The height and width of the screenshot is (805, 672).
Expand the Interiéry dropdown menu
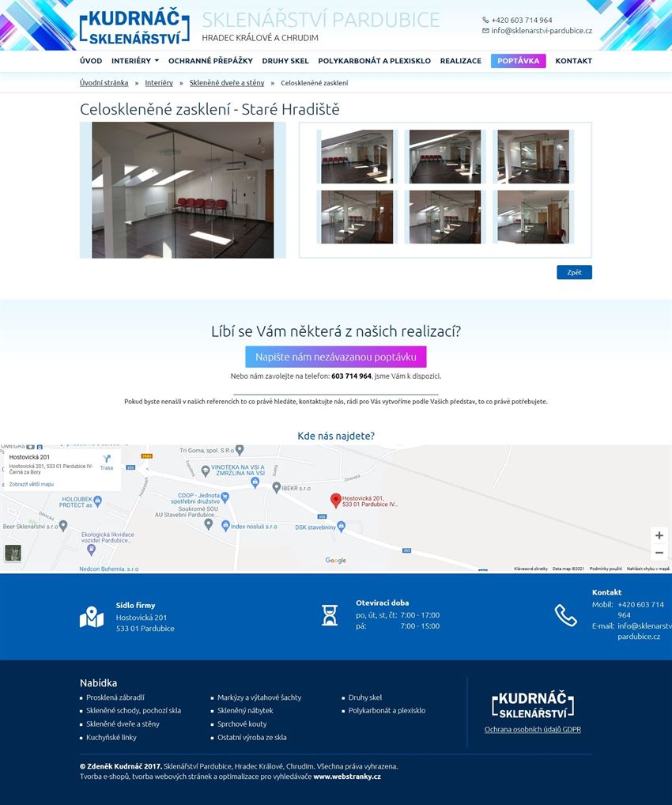coord(135,61)
